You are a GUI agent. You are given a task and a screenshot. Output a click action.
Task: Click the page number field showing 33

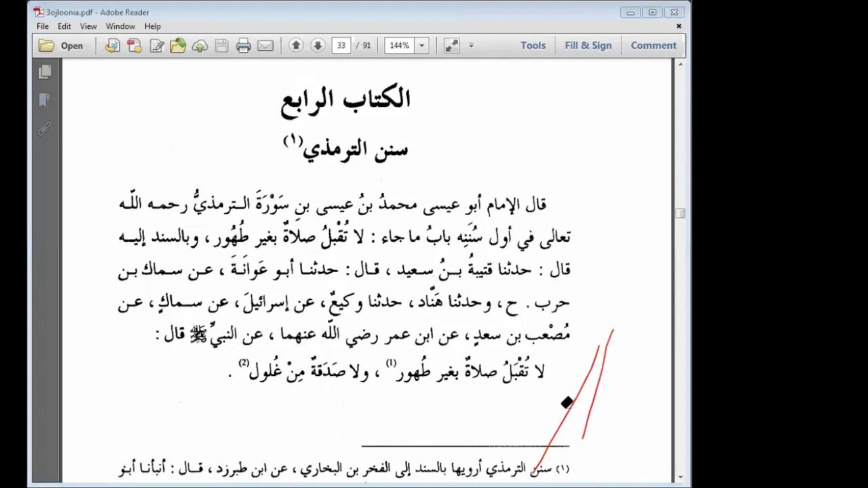(340, 45)
